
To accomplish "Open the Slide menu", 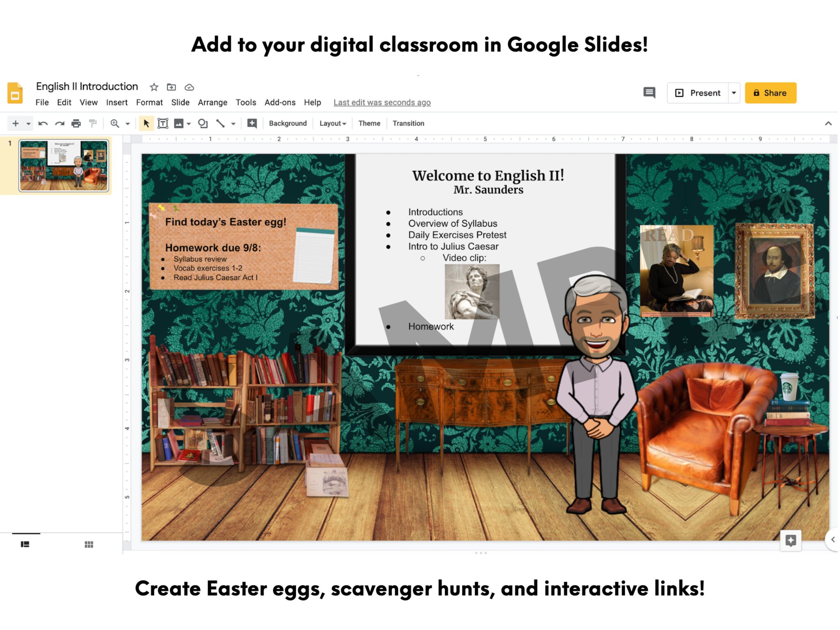I will 180,102.
